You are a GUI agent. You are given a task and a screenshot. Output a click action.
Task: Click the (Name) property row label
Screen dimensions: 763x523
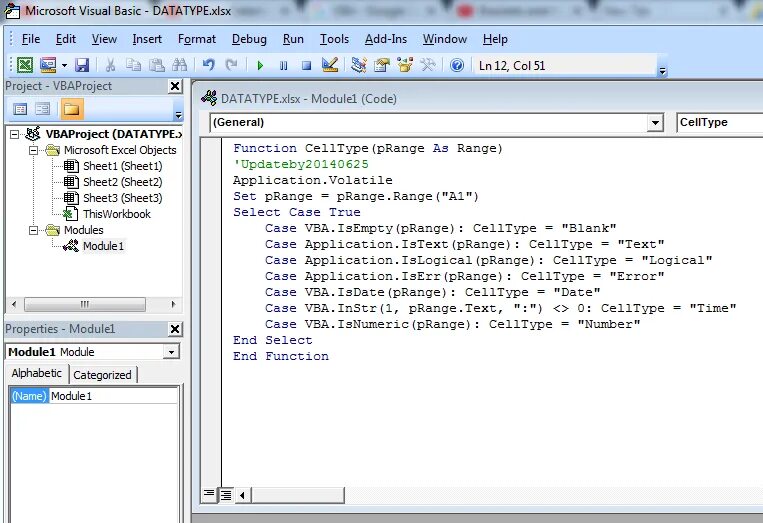(29, 396)
